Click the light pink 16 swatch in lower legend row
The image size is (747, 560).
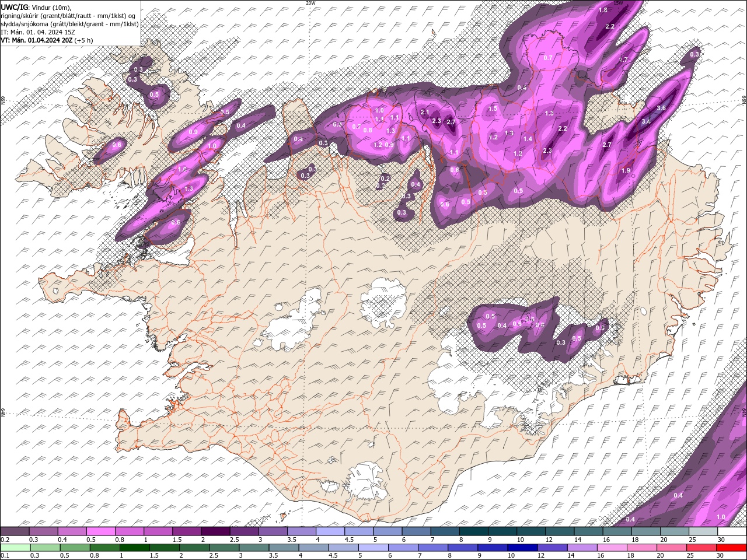pyautogui.click(x=611, y=548)
